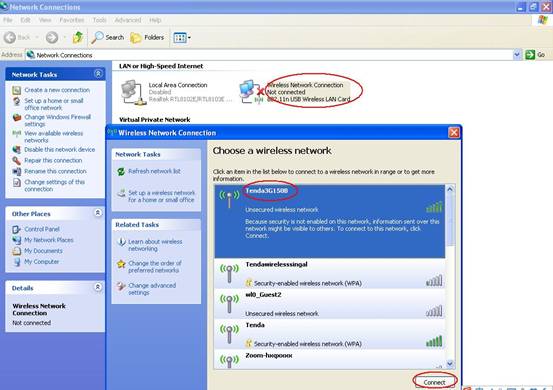The image size is (553, 390).
Task: Click the Refresh network list icon
Action: [x=121, y=171]
